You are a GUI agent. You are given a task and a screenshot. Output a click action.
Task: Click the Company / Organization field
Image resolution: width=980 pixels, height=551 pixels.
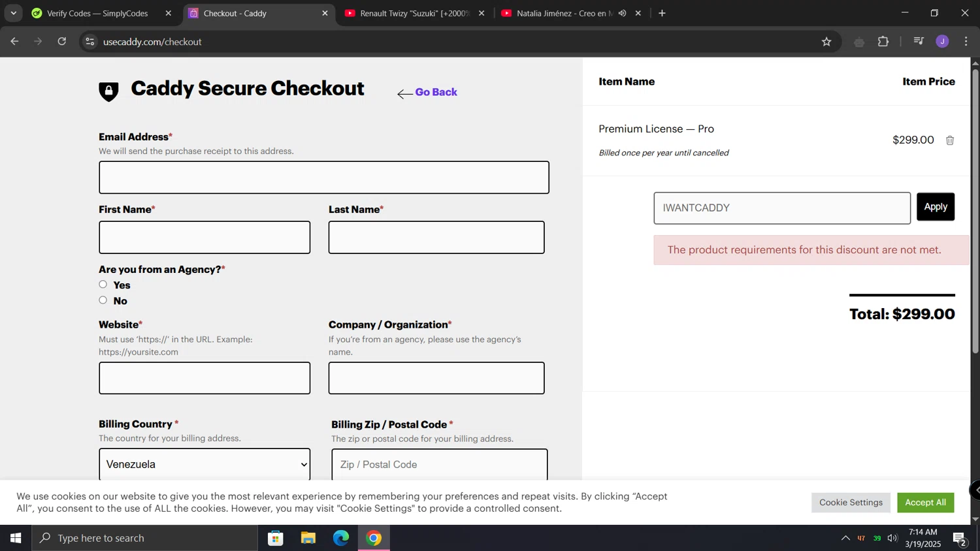(x=436, y=378)
